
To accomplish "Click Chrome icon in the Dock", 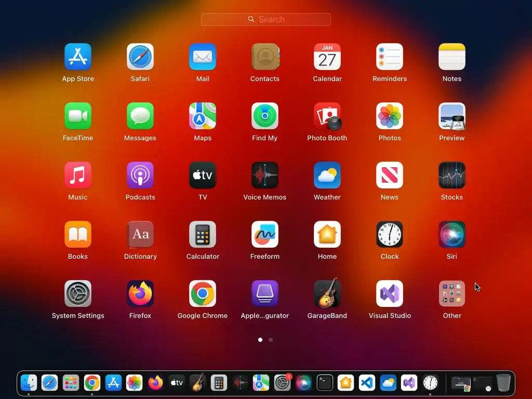I will [92, 383].
